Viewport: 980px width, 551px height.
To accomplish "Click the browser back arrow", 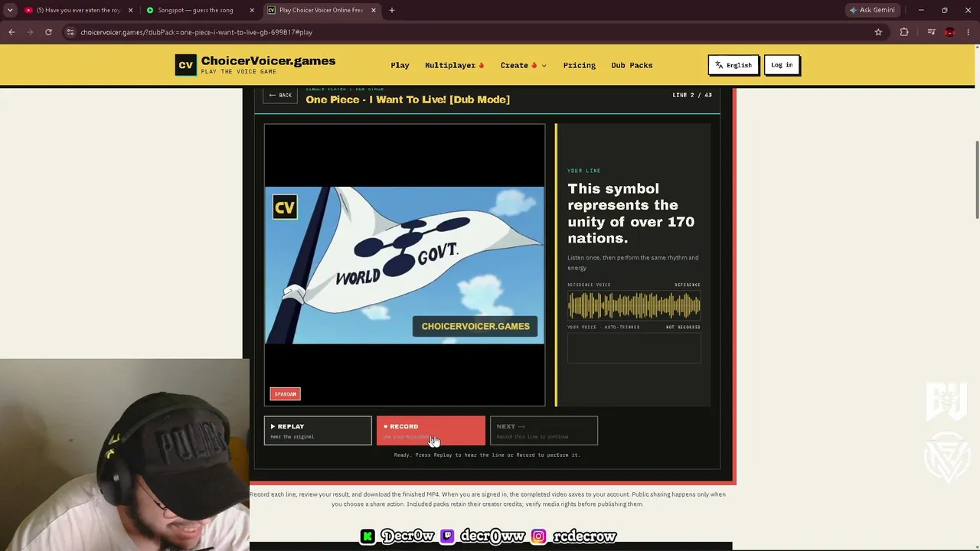I will pyautogui.click(x=11, y=32).
